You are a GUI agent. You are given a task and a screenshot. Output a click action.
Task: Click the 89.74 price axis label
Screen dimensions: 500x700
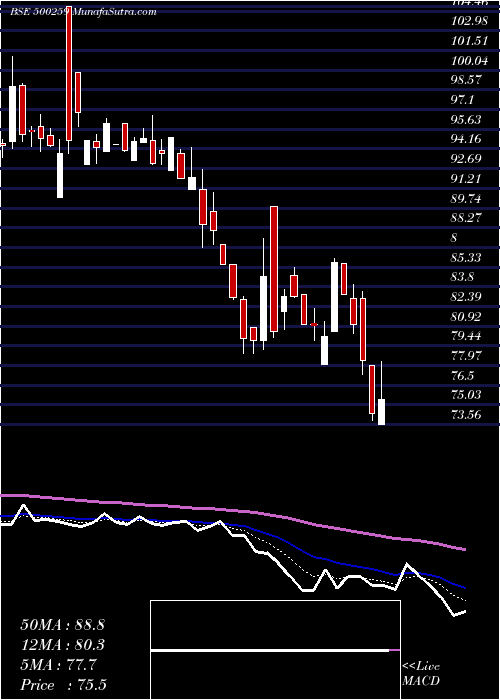click(x=466, y=198)
